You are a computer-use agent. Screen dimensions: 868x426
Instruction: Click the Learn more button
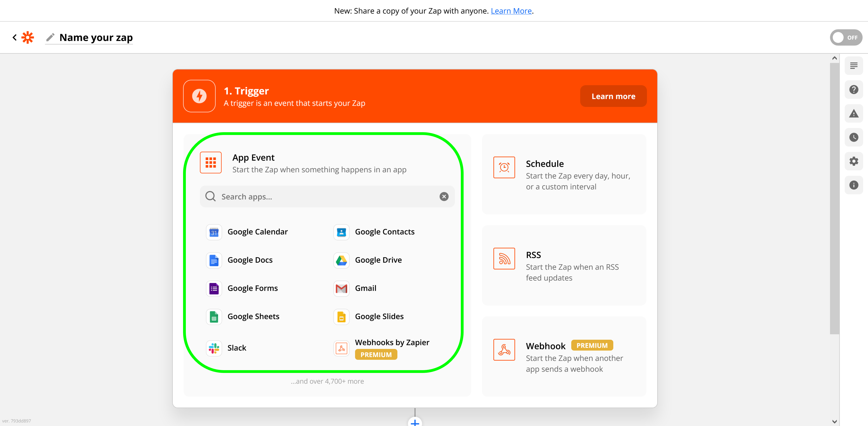click(x=613, y=96)
